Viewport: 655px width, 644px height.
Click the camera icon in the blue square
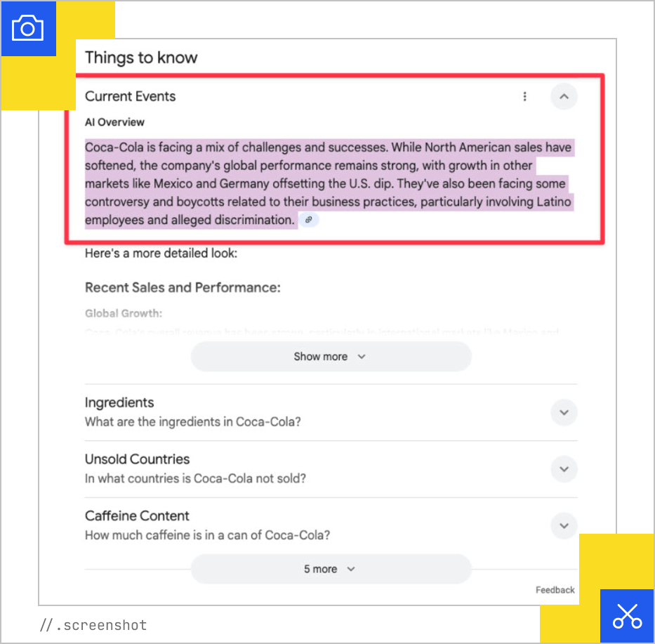(x=27, y=28)
